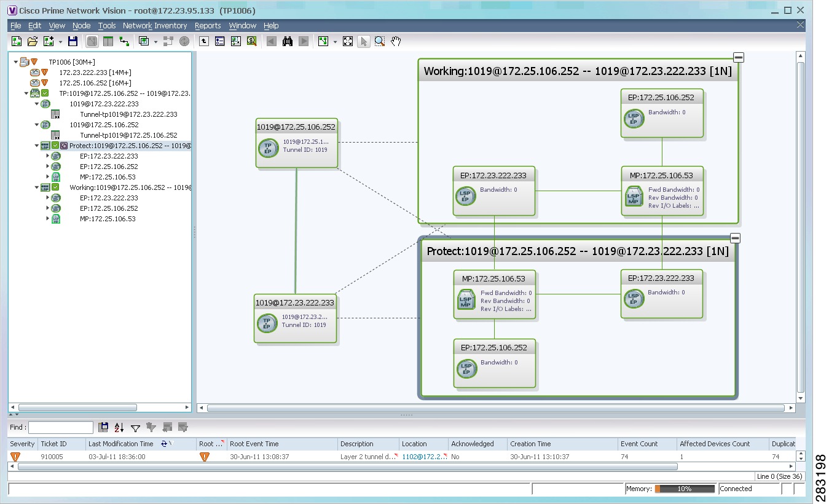This screenshot has height=504, width=829.
Task: Expand EP:172.23.222.233 under Working in tree
Action: [47, 198]
